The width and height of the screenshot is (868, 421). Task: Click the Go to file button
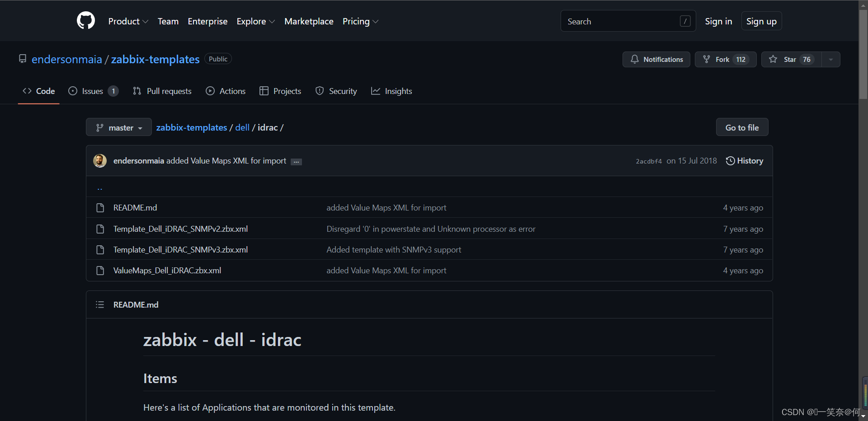click(x=742, y=127)
